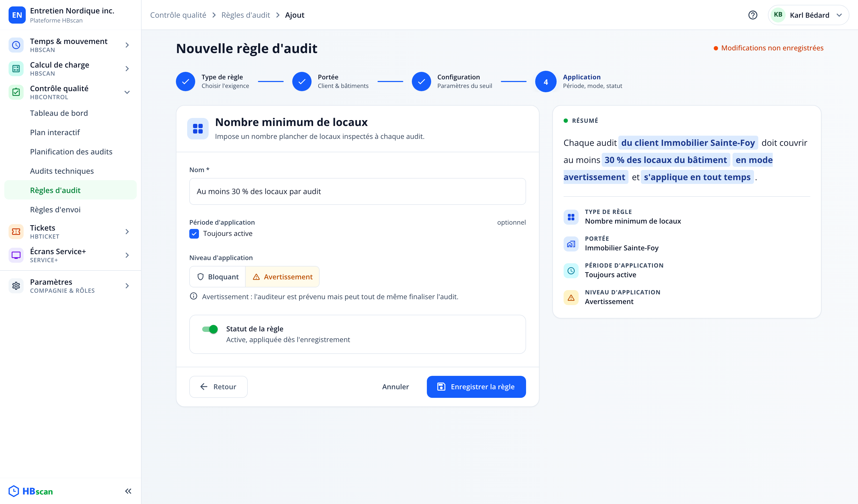Open Tableau de bord menu item
The height and width of the screenshot is (504, 858).
pos(70,113)
